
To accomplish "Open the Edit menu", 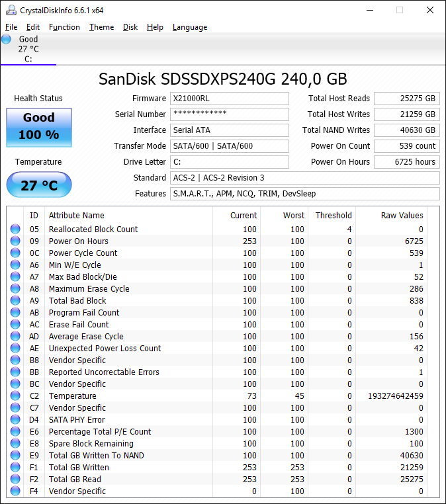I will pos(33,27).
